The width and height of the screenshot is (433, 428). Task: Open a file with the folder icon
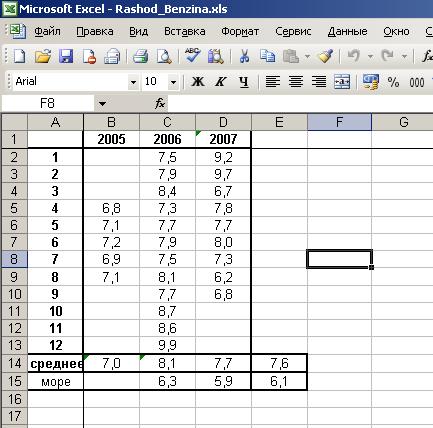pyautogui.click(x=43, y=56)
